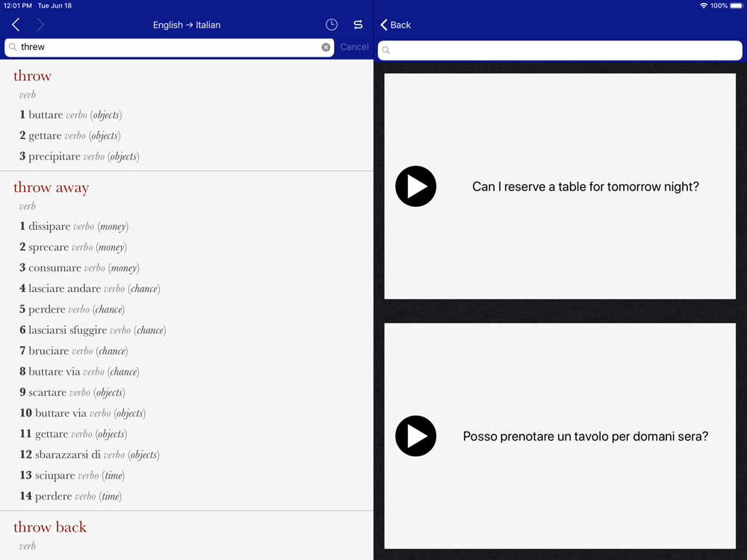Open the 'throw' headword entry
The width and height of the screenshot is (747, 560).
[32, 75]
